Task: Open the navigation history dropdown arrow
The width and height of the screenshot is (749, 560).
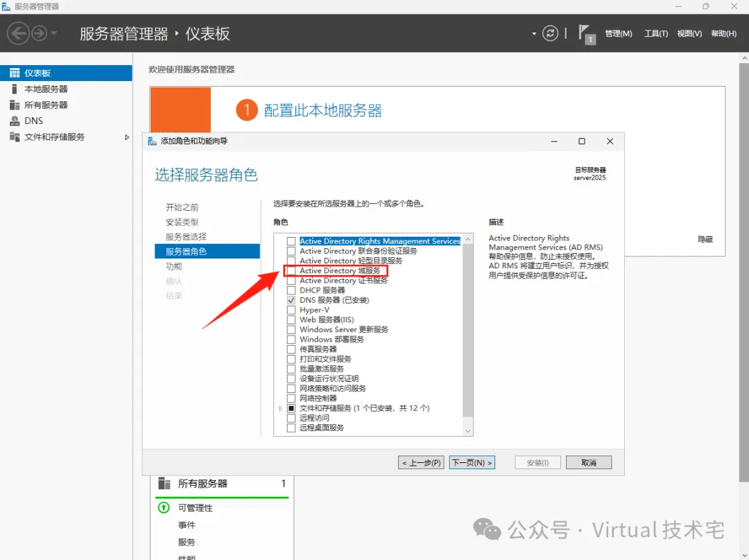Action: coord(54,33)
